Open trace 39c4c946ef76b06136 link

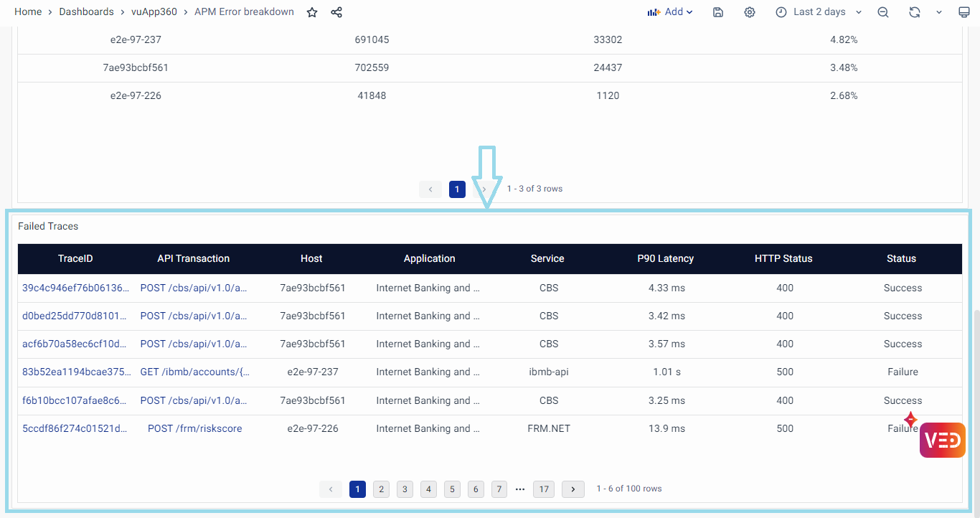click(76, 288)
